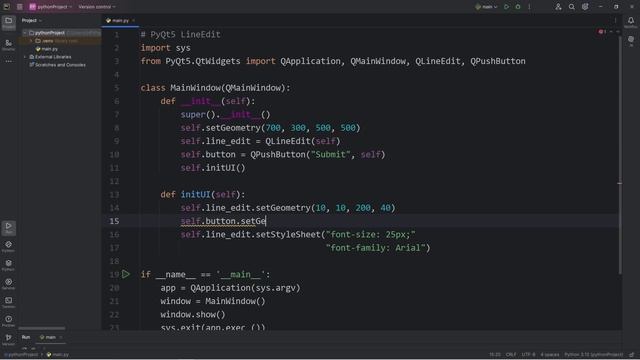640x360 pixels.
Task: Open more run actions vertical ellipsis
Action: pos(529,7)
